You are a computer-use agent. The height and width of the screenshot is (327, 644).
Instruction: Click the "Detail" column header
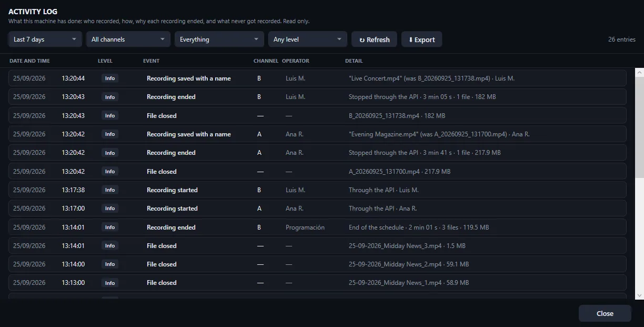click(354, 61)
